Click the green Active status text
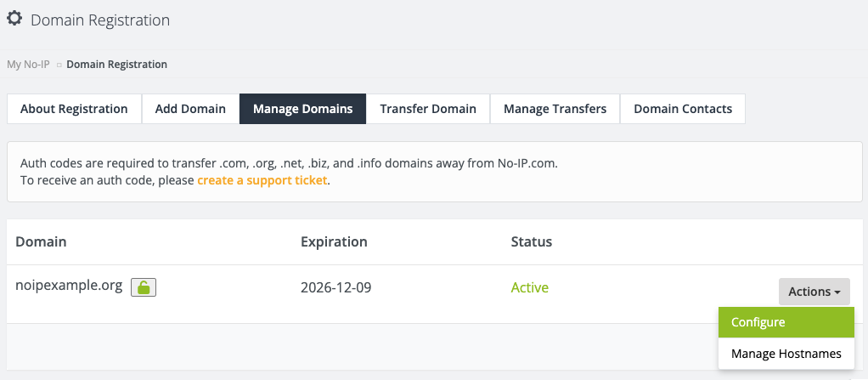868x380 pixels. tap(529, 287)
